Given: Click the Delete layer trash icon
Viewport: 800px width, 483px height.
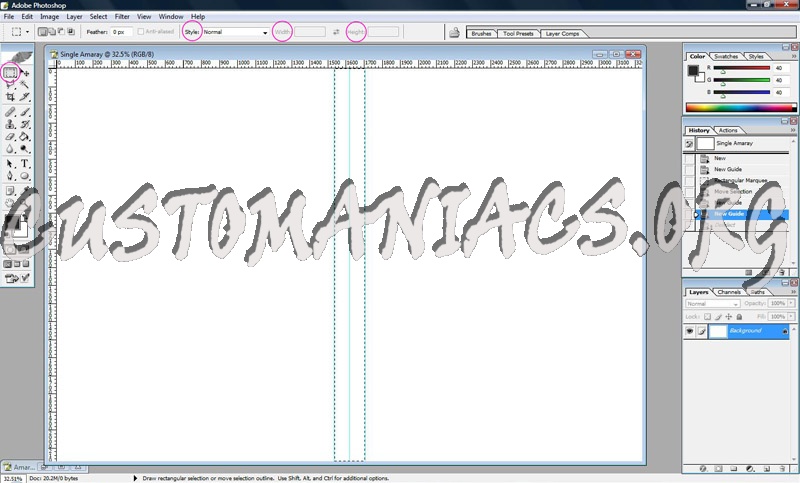Looking at the screenshot, I should point(782,468).
